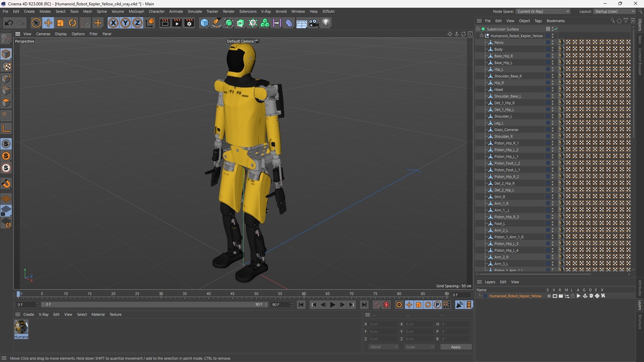Open the Node Space dropdown
The height and width of the screenshot is (362, 644).
point(543,11)
